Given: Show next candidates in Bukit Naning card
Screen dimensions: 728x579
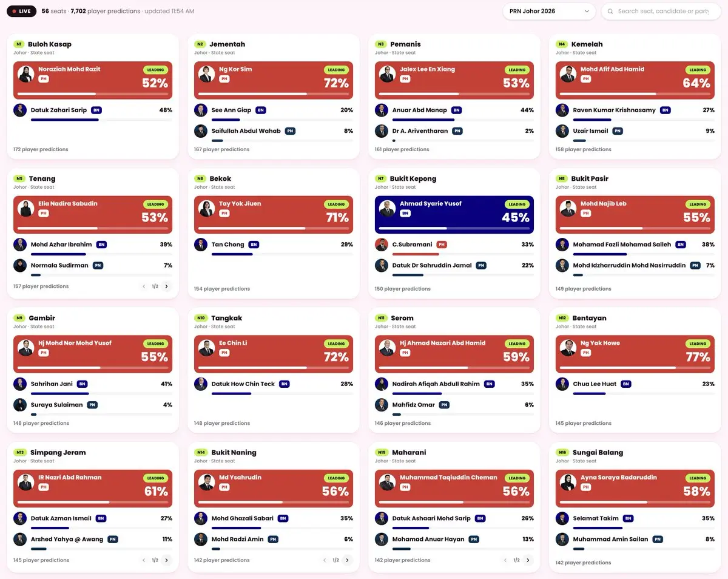Looking at the screenshot, I should pos(348,560).
